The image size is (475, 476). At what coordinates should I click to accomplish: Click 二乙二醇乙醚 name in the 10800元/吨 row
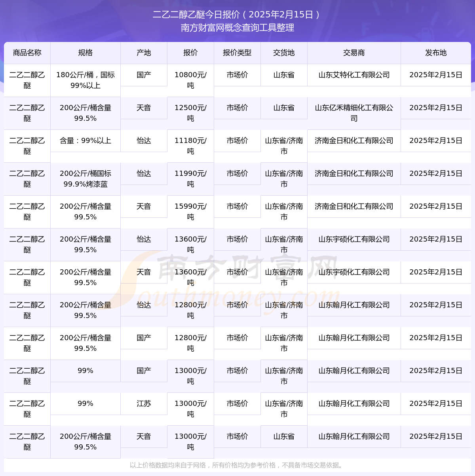(27, 80)
